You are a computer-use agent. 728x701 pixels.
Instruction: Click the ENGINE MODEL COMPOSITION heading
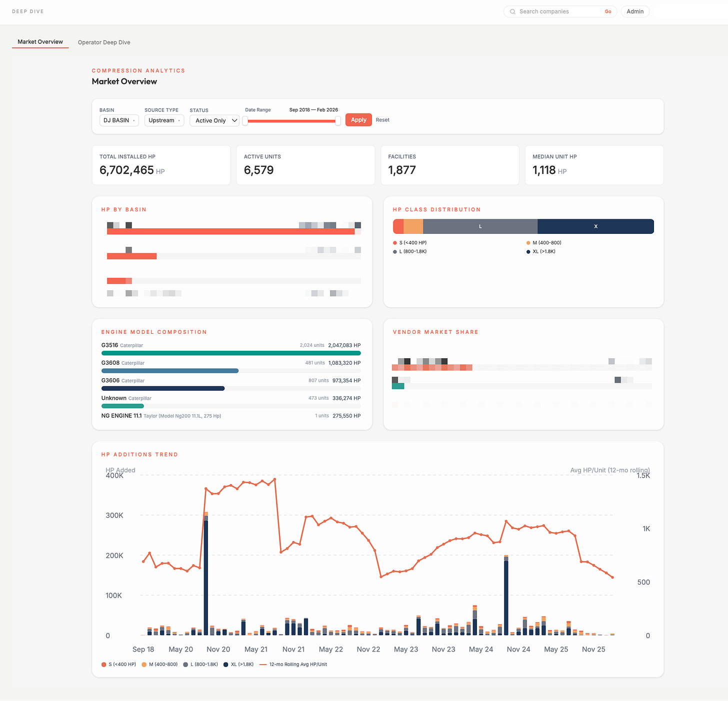pos(154,332)
